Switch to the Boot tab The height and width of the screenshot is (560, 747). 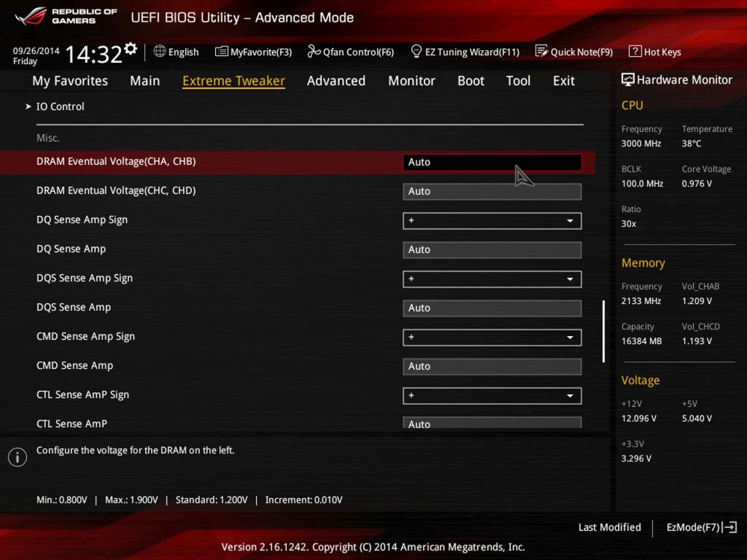pos(471,81)
